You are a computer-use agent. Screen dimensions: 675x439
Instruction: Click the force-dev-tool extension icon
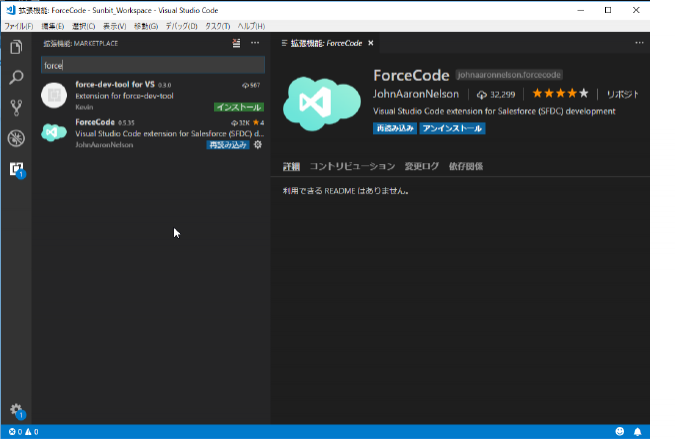[54, 95]
